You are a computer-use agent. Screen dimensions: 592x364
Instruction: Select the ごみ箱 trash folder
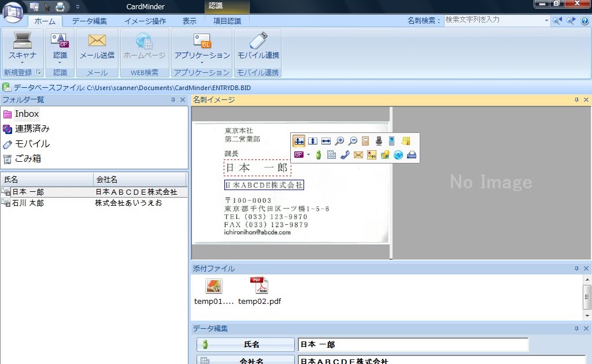(x=22, y=159)
